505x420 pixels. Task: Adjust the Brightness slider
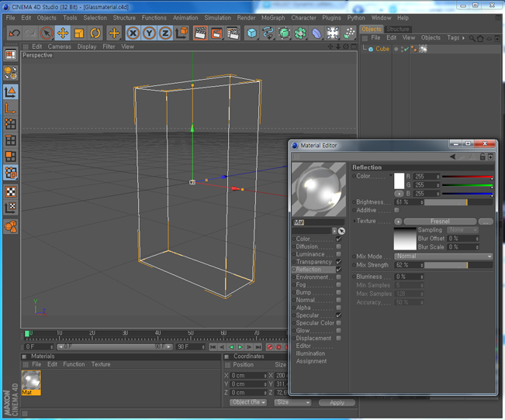[x=458, y=202]
